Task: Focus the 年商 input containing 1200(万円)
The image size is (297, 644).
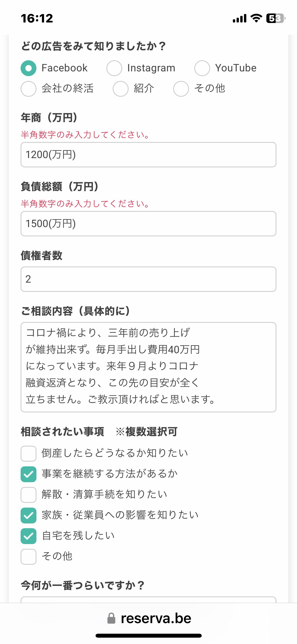Action: pos(148,155)
